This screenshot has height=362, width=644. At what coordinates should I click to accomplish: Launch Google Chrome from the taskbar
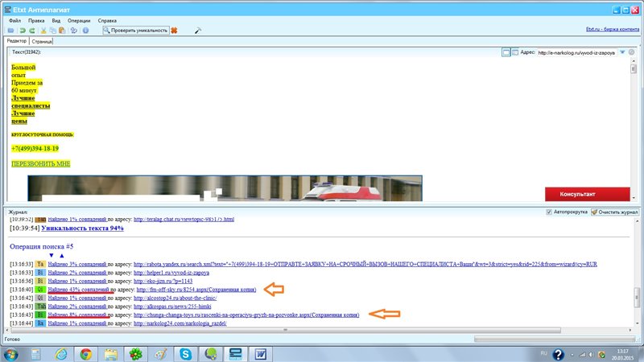coord(86,353)
